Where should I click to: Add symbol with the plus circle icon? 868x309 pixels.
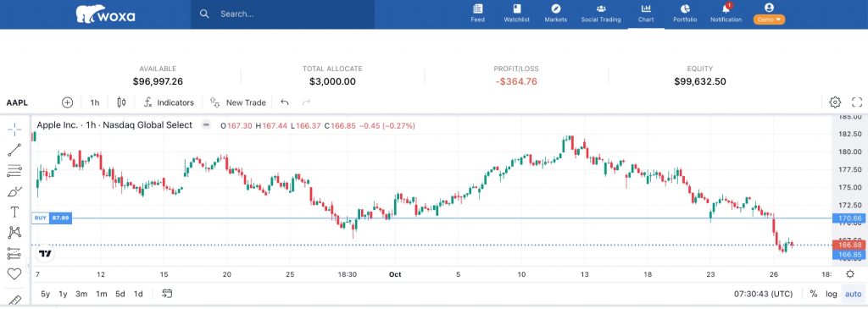point(68,102)
